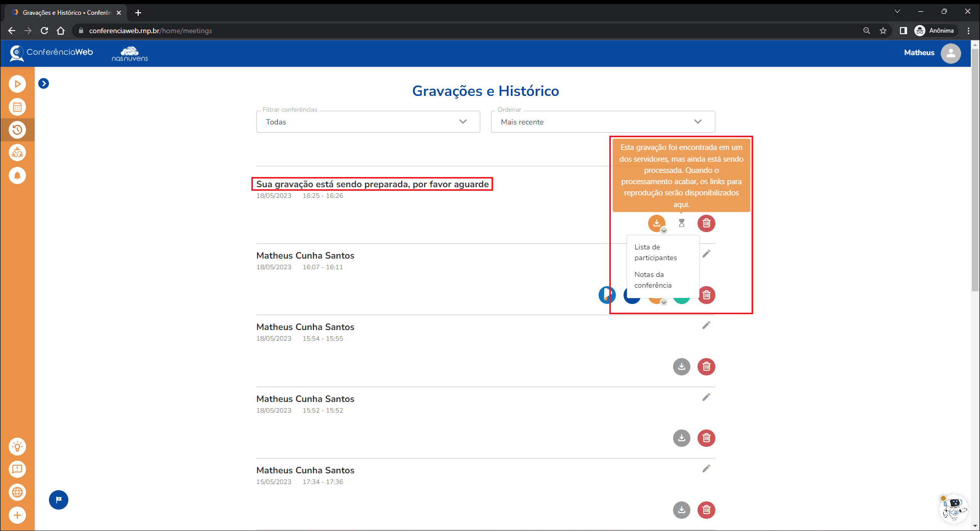
Task: Open the Matheus user profile avatar
Action: click(x=950, y=53)
